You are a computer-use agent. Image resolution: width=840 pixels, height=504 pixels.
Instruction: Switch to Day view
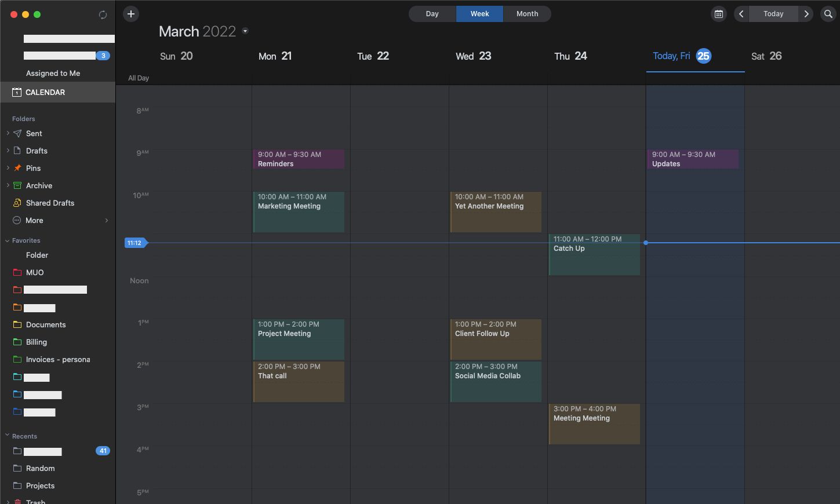click(x=432, y=13)
